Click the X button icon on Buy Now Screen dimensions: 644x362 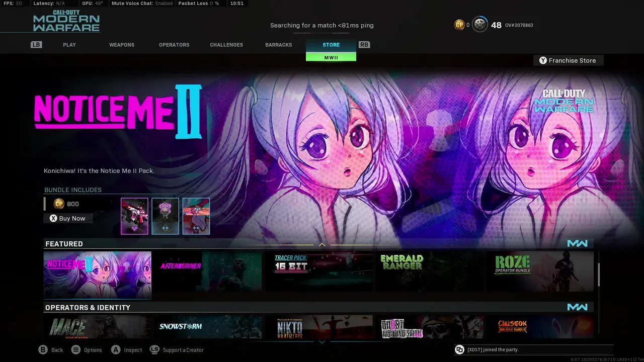(53, 218)
